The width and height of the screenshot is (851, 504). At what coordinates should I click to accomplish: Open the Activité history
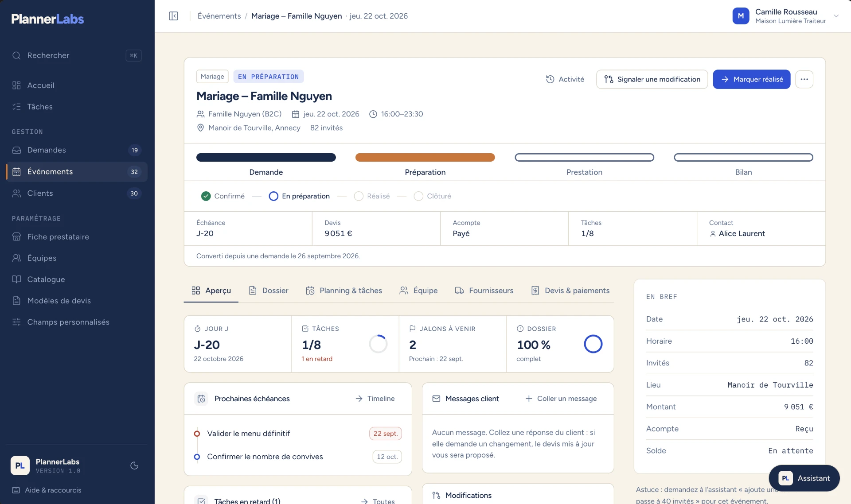(565, 79)
